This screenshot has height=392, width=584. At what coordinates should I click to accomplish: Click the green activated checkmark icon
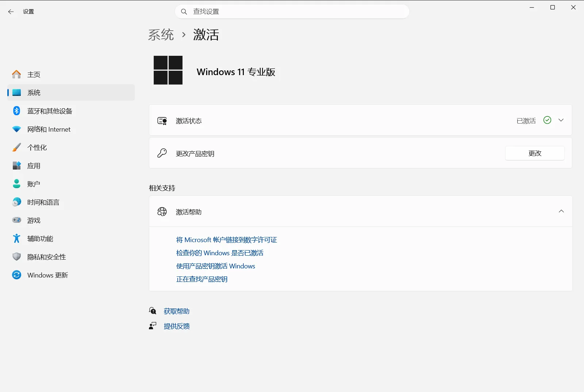coord(547,120)
